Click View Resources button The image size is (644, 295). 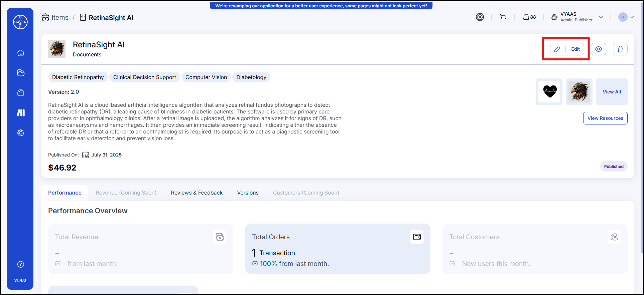605,118
